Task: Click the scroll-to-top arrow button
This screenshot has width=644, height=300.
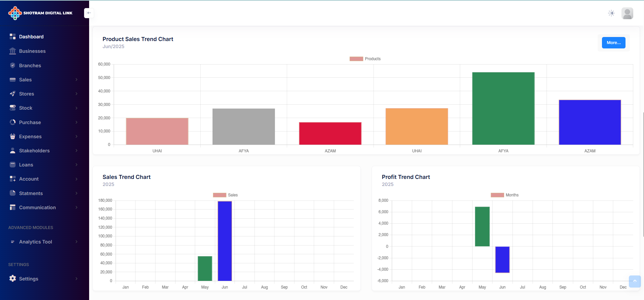Action: (635, 281)
